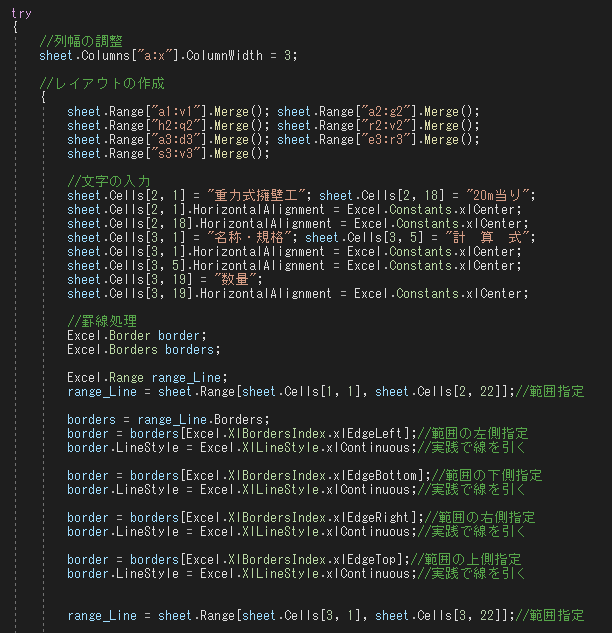
Task: Click the comment "//レイアウトの作成"
Action: 102,83
